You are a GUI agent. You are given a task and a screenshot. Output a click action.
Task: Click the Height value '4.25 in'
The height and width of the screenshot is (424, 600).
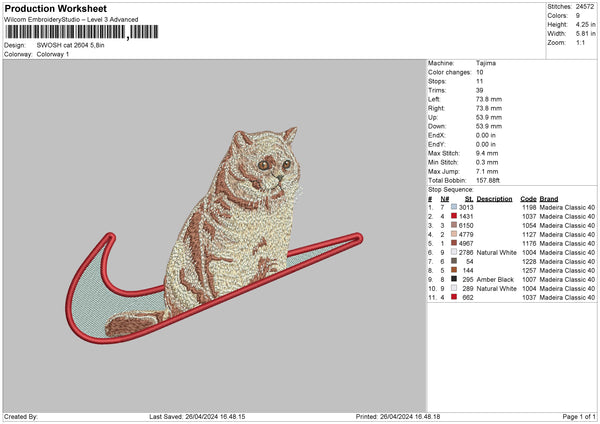tap(585, 24)
